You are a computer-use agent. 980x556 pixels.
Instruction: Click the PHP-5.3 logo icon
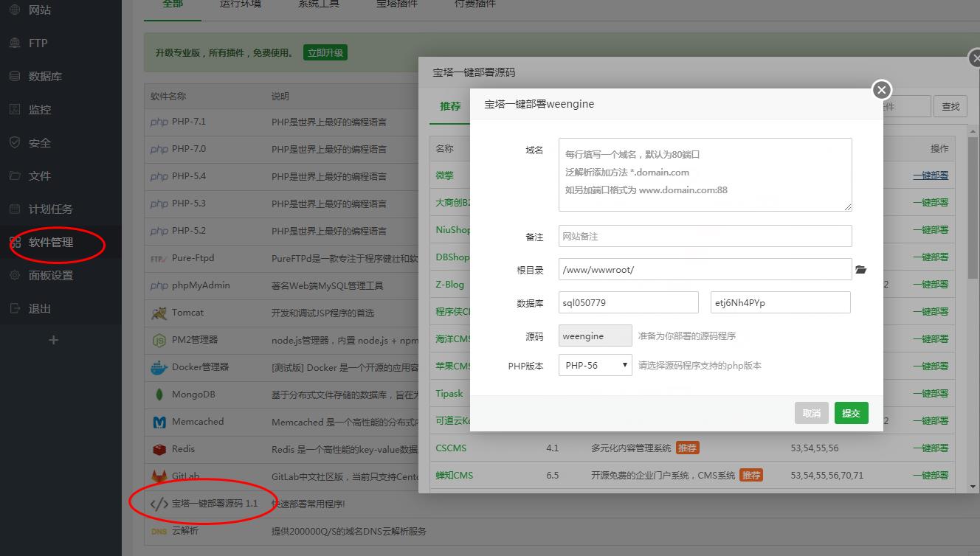coord(159,204)
